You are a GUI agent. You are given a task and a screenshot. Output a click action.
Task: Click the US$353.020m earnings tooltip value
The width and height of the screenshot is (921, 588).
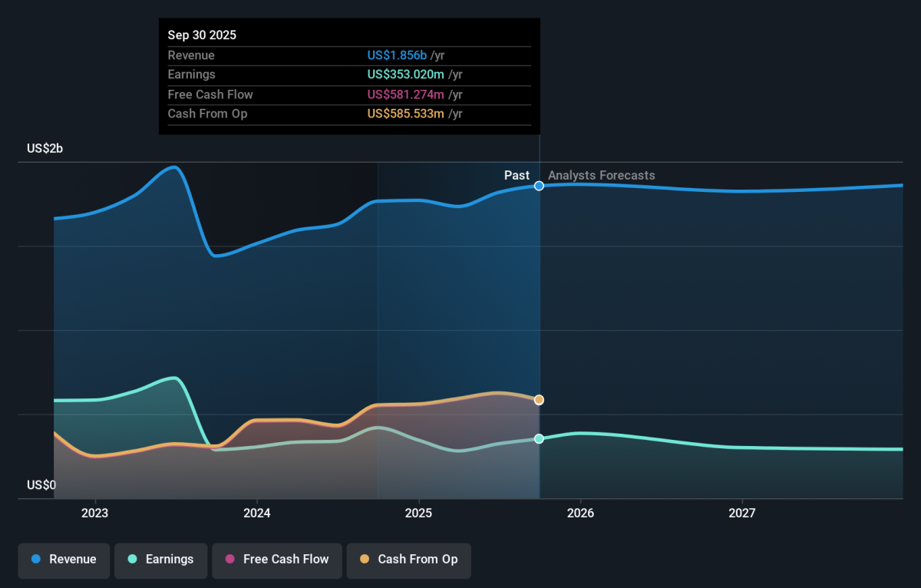tap(406, 74)
